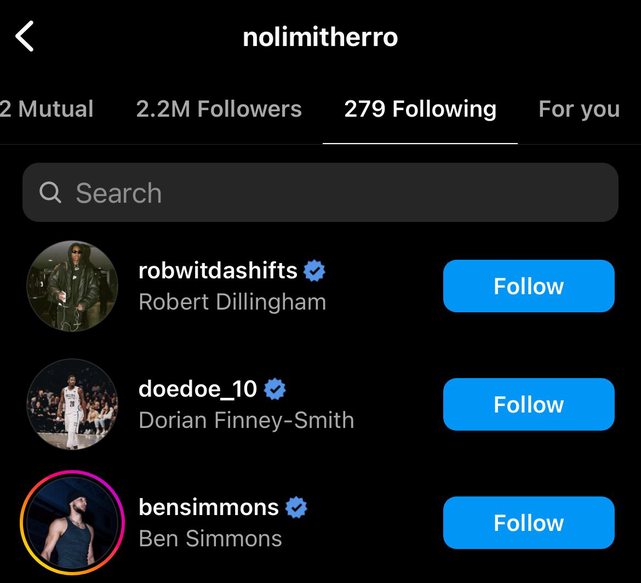The width and height of the screenshot is (641, 583).
Task: Click robwitdashifts verified badge
Action: [314, 271]
